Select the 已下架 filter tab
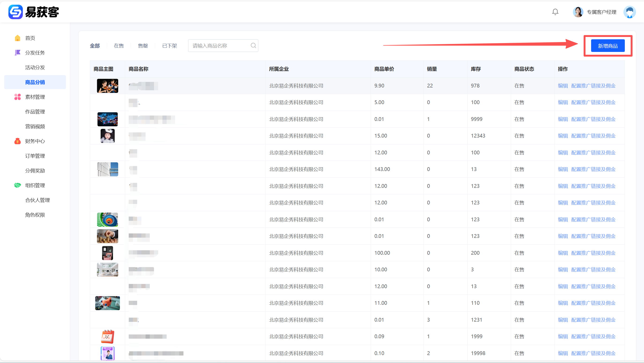 169,46
